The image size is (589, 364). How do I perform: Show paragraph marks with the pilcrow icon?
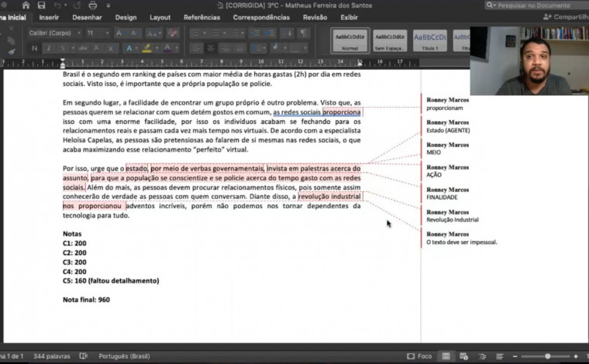click(x=303, y=33)
